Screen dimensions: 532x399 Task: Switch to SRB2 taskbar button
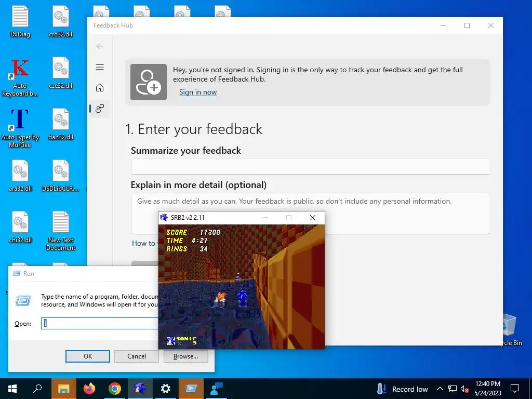(140, 389)
